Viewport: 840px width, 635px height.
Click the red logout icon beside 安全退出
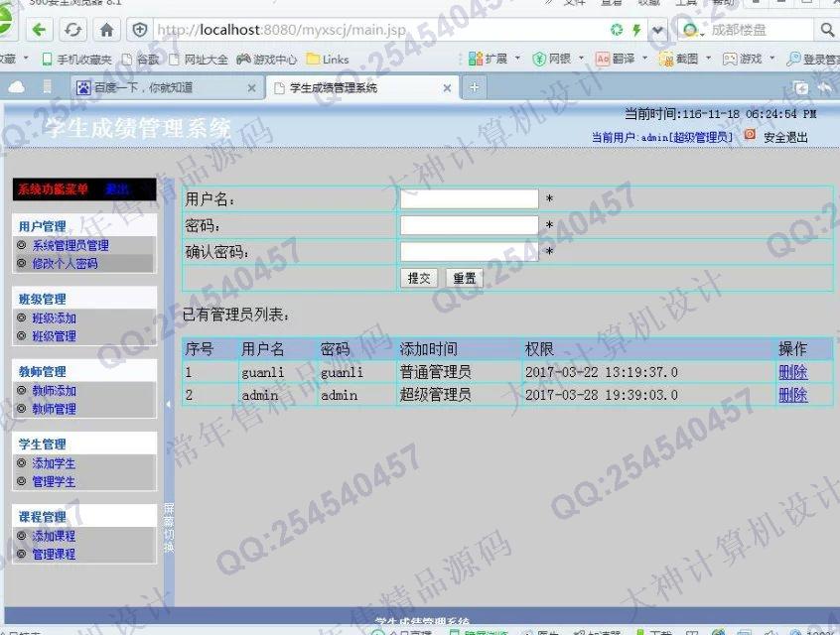click(750, 134)
